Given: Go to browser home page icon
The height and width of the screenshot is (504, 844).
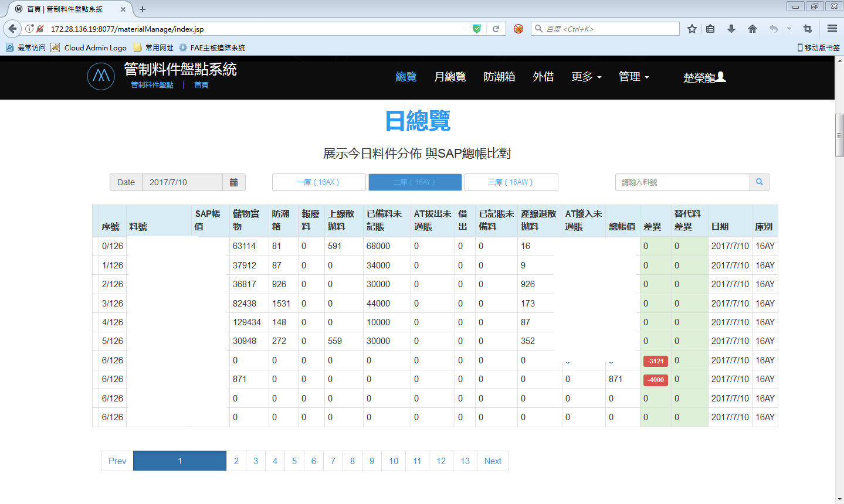Looking at the screenshot, I should [x=753, y=29].
